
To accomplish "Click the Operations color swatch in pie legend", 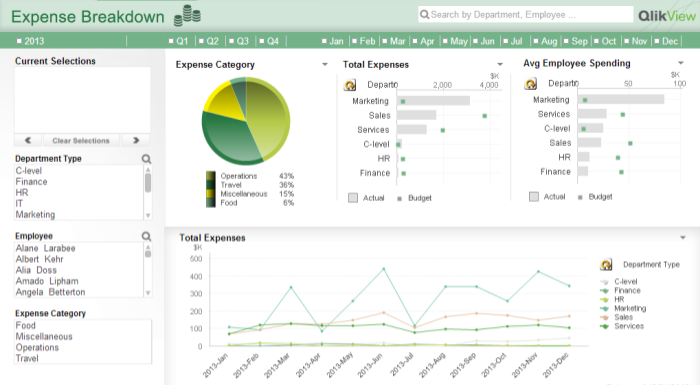I will [211, 176].
